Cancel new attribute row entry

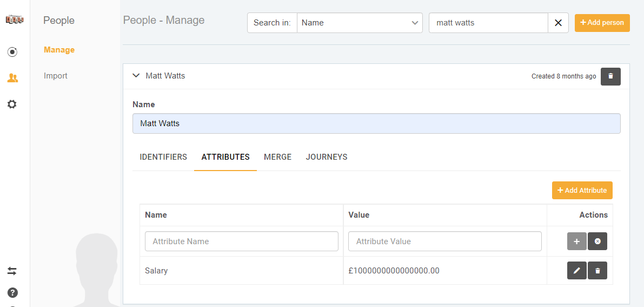(x=597, y=241)
